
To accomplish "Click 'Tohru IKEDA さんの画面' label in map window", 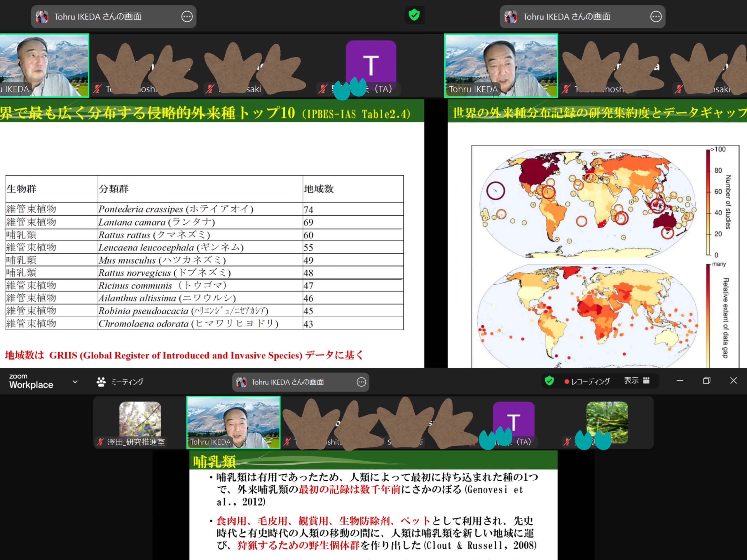I will tap(567, 17).
